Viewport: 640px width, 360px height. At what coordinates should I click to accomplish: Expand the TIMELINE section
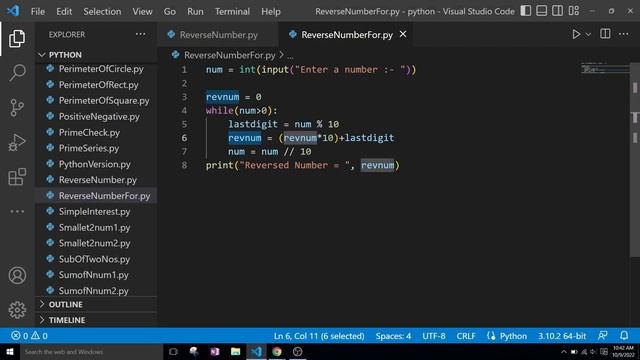tap(96, 320)
